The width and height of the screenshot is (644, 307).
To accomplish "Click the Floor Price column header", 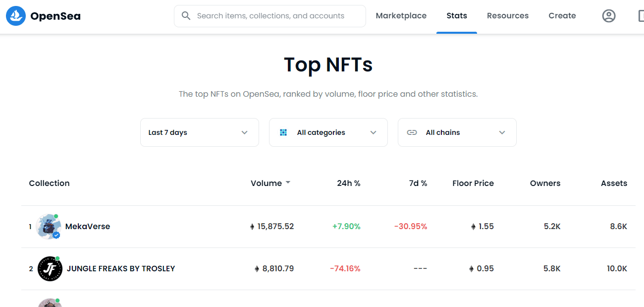I will pyautogui.click(x=473, y=183).
